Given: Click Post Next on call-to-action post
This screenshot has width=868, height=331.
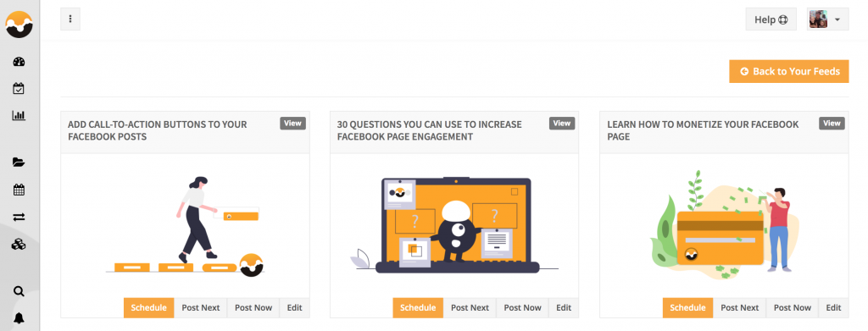Looking at the screenshot, I should pyautogui.click(x=200, y=308).
